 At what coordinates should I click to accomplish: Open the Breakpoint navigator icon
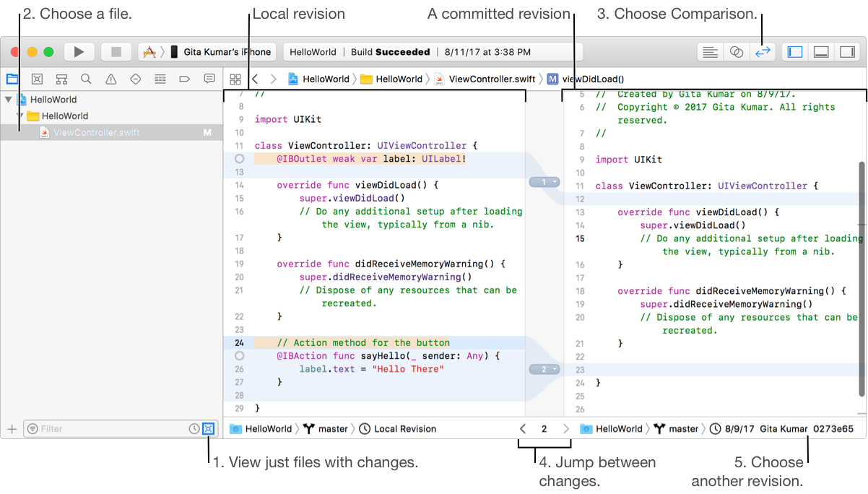pos(184,79)
